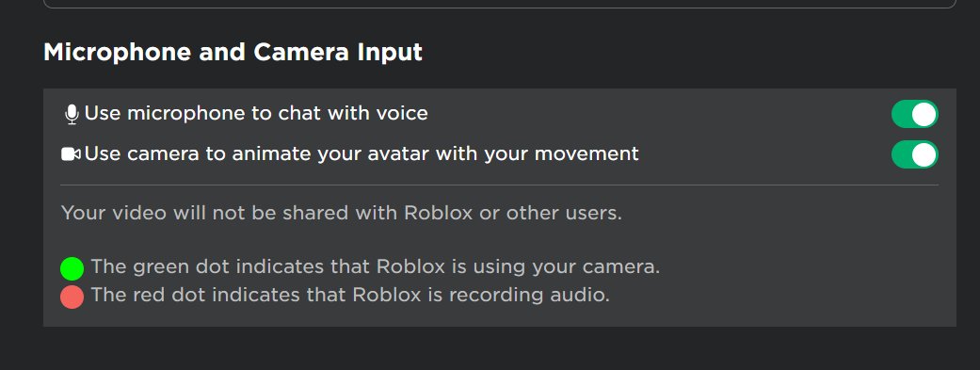This screenshot has width=980, height=370.
Task: Click the "Your video will not be shared" notice
Action: [x=341, y=213]
